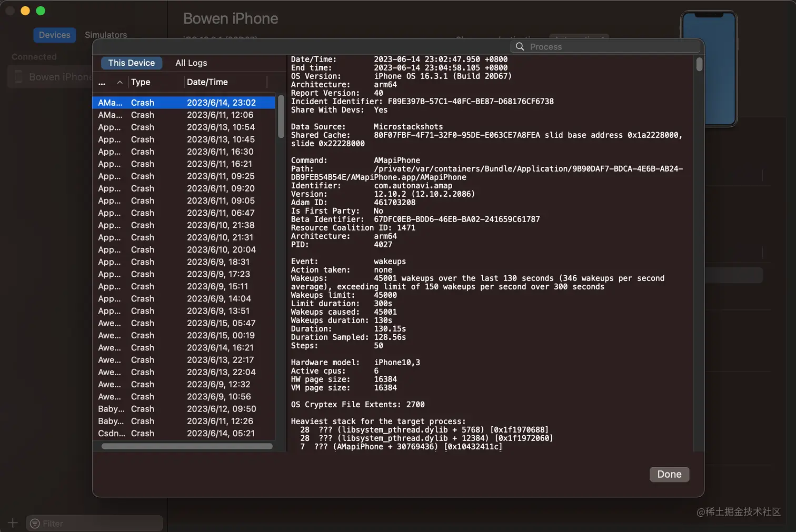The image size is (796, 532).
Task: Select crash log dated 2023/6/11, 16:30
Action: (x=184, y=152)
